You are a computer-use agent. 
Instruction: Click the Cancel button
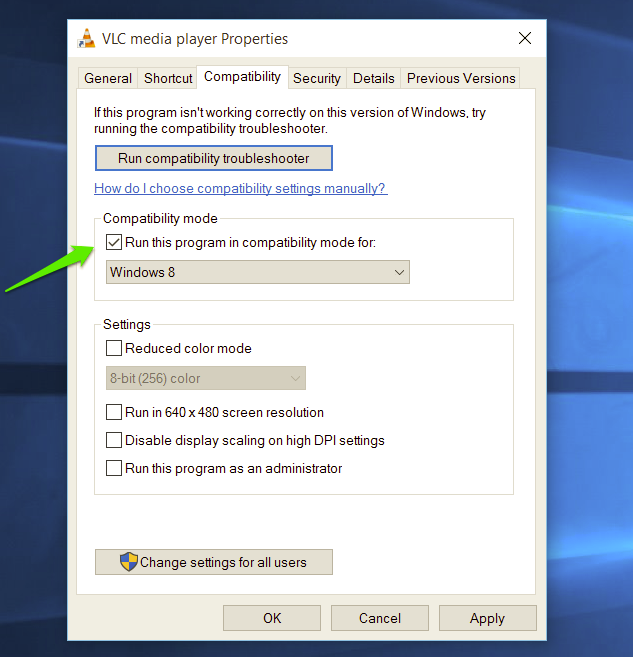tap(380, 618)
